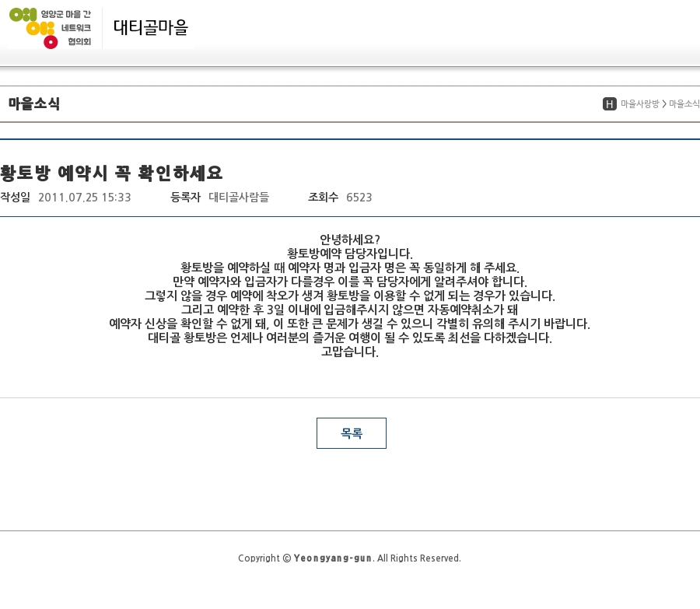Open the 대티골마을 site title
The width and height of the screenshot is (700, 609).
(x=151, y=28)
